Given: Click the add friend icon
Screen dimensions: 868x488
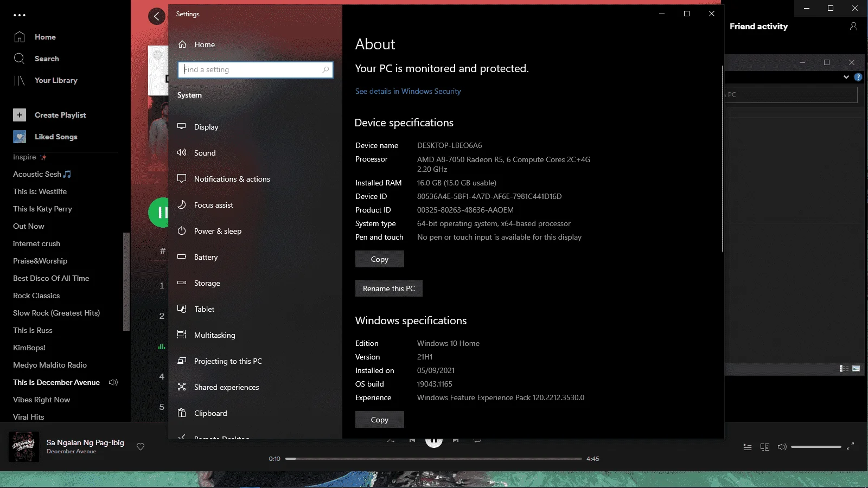Looking at the screenshot, I should pos(854,26).
